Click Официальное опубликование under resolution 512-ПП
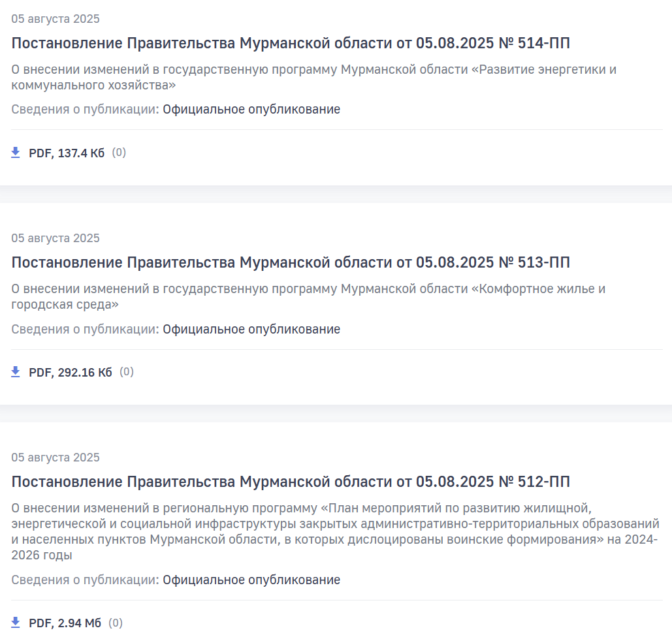Screen dimensions: 672x639 (251, 580)
